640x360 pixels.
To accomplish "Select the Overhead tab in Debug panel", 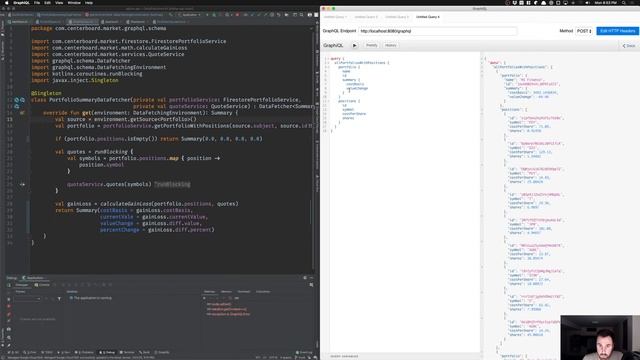I will pyautogui.click(x=243, y=292).
